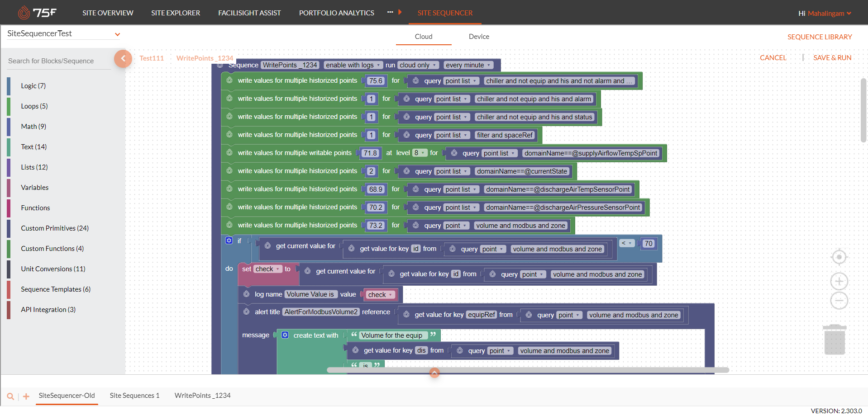Viewport: 868px width, 415px height.
Task: Open the 'check' dropdown in the log value
Action: coord(380,295)
